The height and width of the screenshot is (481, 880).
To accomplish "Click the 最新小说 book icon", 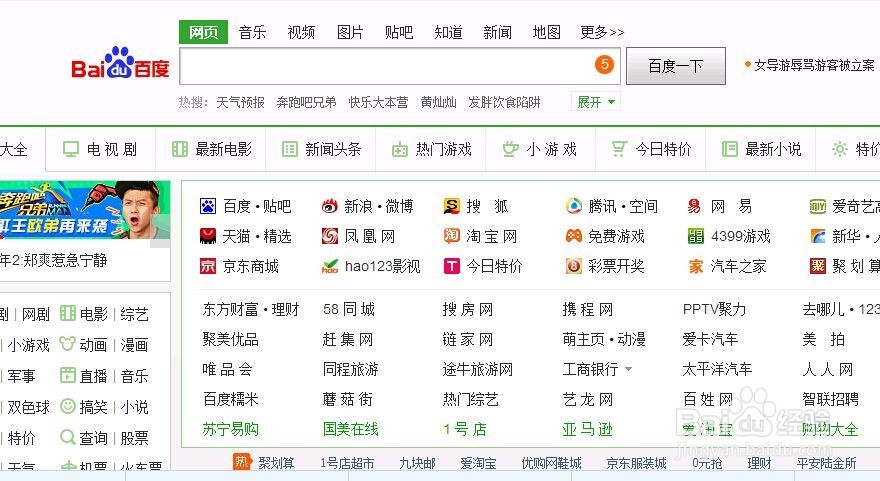I will coord(730,149).
